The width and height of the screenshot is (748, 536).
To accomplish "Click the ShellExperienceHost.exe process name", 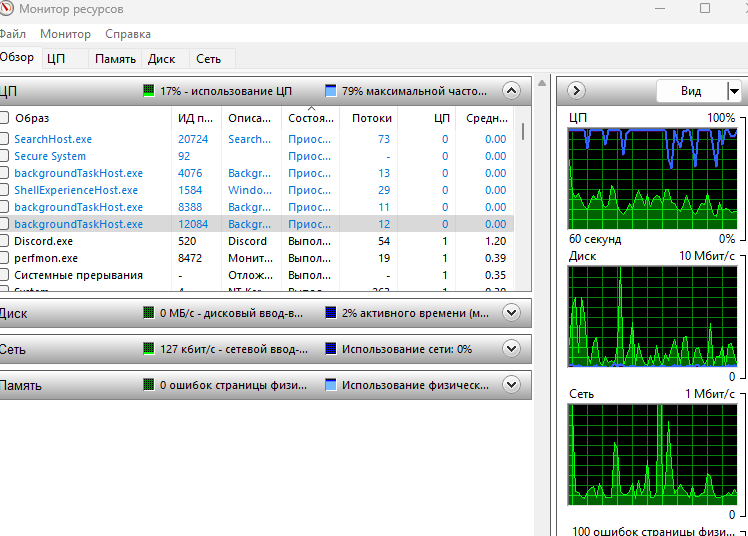I will (x=76, y=190).
